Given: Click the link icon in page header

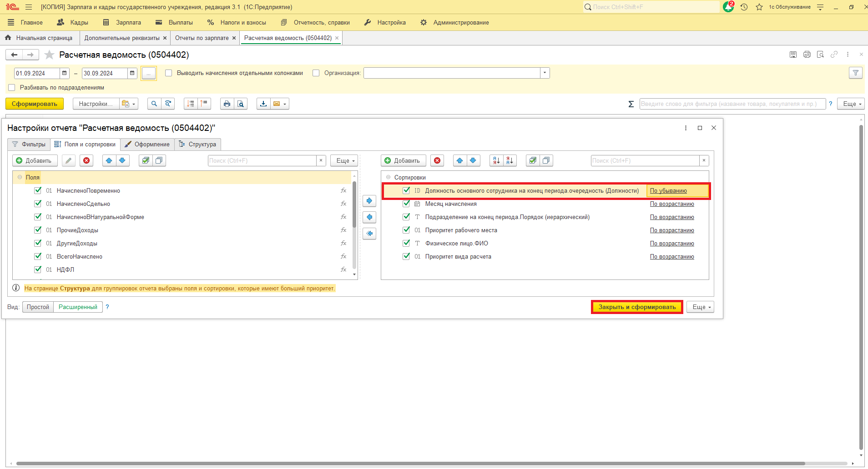Looking at the screenshot, I should coord(834,55).
